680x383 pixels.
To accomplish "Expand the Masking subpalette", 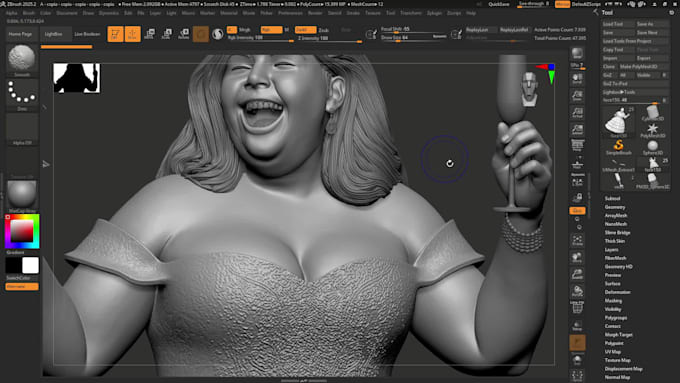I will point(613,301).
